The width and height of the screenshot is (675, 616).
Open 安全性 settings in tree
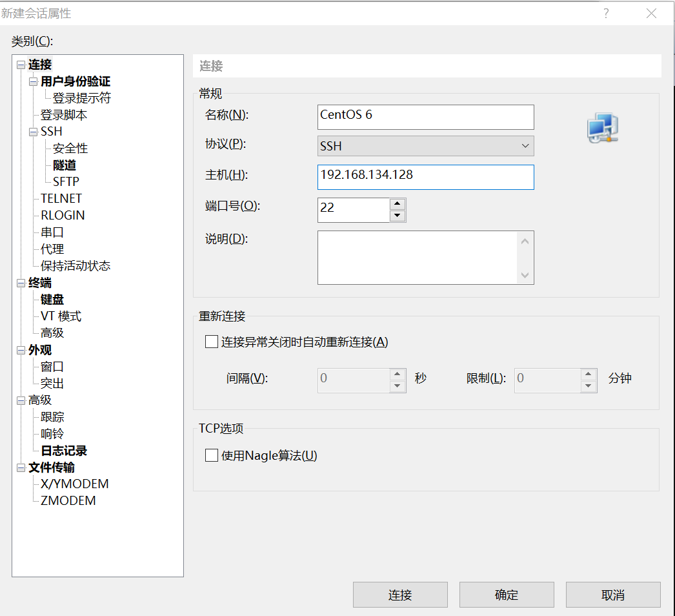pos(70,149)
